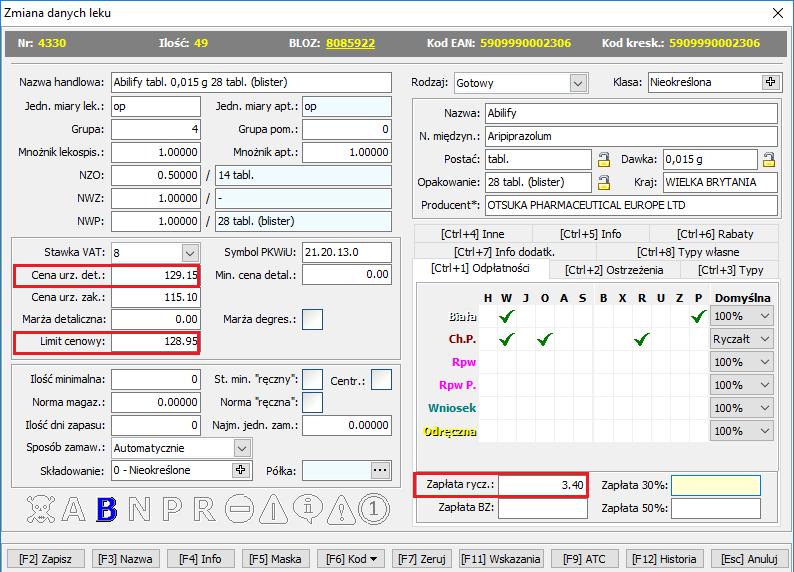Open the Rodzaj dropdown showing Gotowy
The width and height of the screenshot is (794, 572).
point(578,83)
